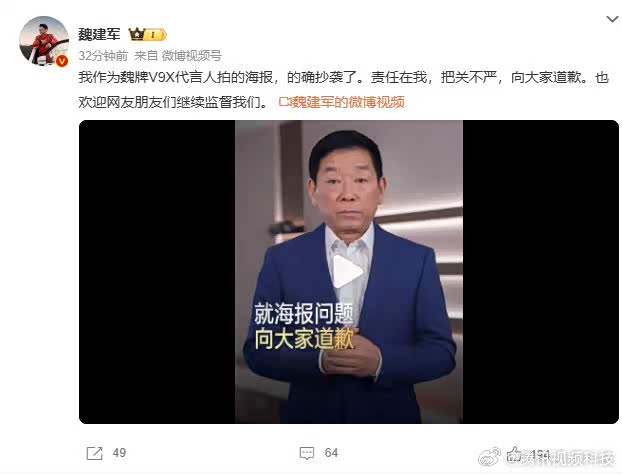Open the 32分钟前 timestamp

click(x=103, y=56)
